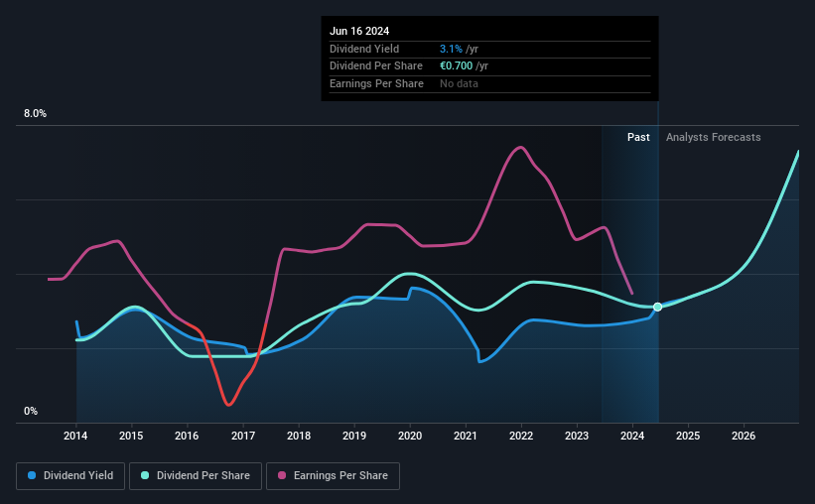Image resolution: width=815 pixels, height=504 pixels.
Task: Click the 2021 x-axis label
Action: click(466, 436)
